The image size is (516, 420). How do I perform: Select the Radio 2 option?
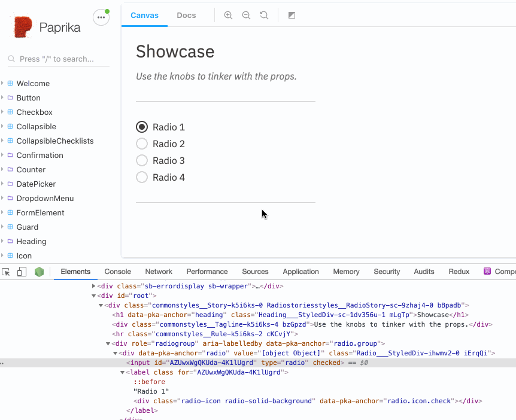tap(142, 144)
